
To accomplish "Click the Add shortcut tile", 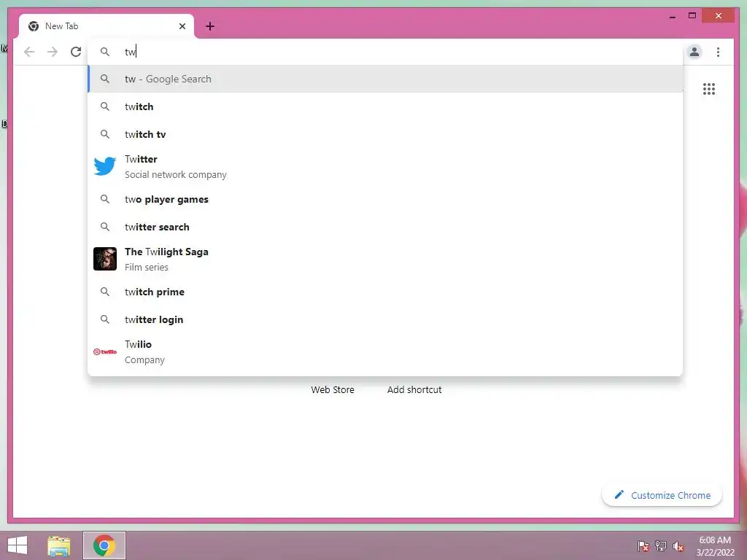I will pos(414,389).
